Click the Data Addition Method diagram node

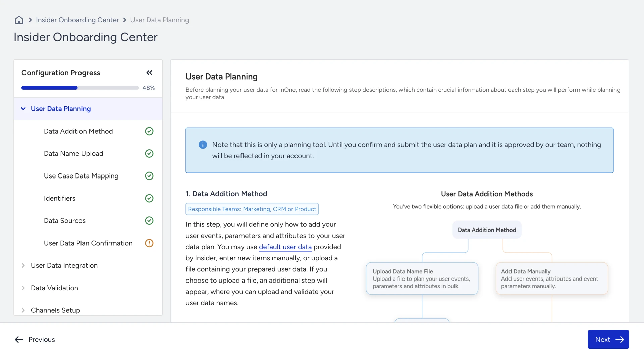pyautogui.click(x=487, y=230)
